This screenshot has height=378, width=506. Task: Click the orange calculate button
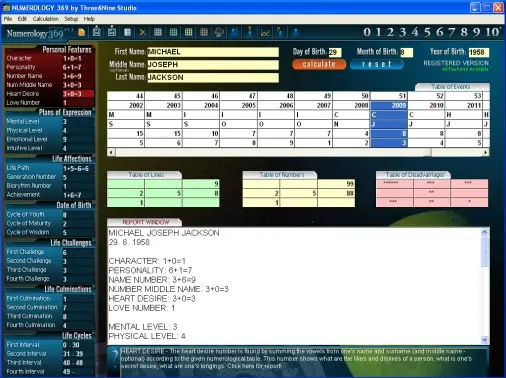coord(319,64)
